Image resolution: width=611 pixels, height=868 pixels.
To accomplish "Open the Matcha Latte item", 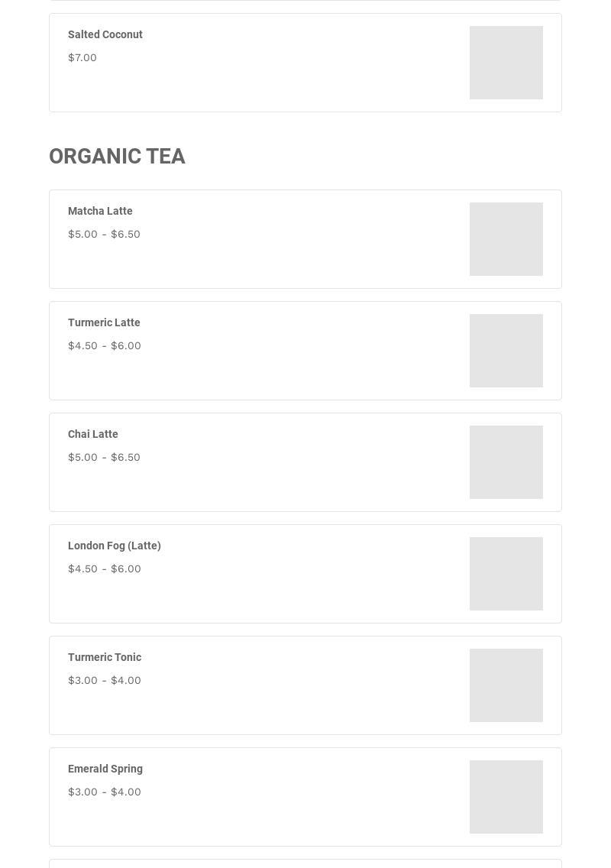I will pyautogui.click(x=100, y=212).
